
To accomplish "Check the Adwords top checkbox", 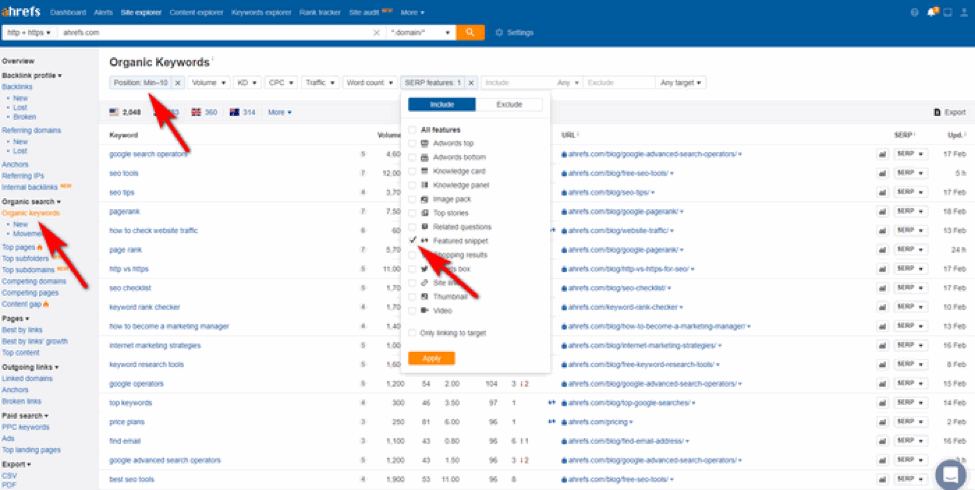I will (412, 144).
